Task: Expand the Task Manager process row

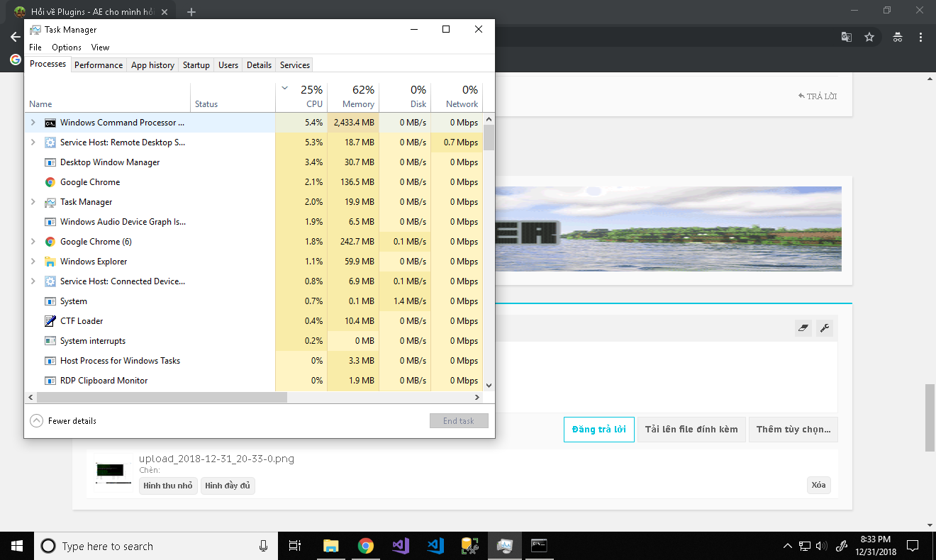Action: point(33,202)
